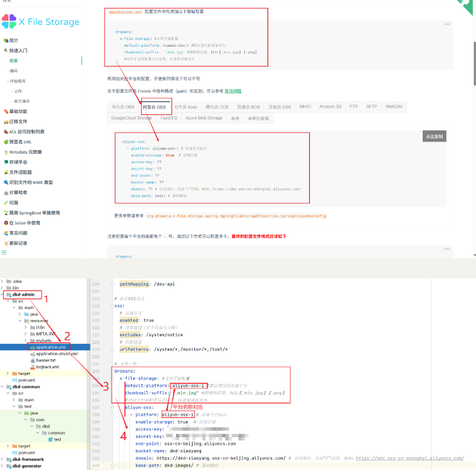Switch to the 阿里云 OSS tab
Image resolution: width=476 pixels, height=470 pixels.
pyautogui.click(x=154, y=107)
